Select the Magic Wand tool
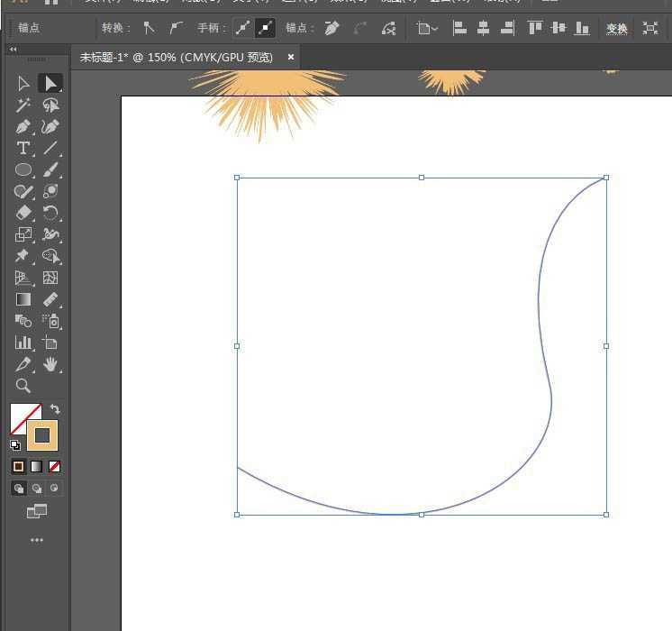This screenshot has height=631, width=672. pyautogui.click(x=23, y=105)
